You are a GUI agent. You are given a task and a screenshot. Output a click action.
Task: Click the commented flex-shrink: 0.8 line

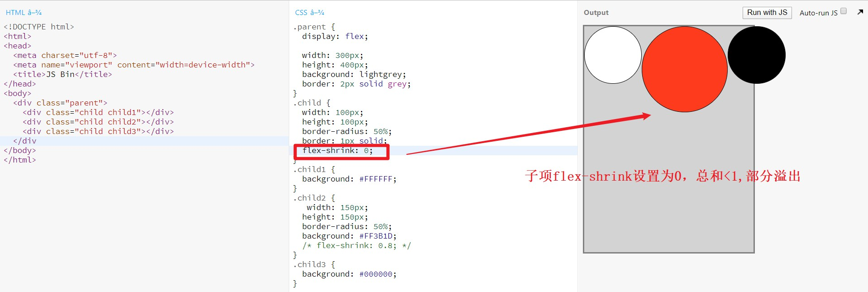click(357, 245)
